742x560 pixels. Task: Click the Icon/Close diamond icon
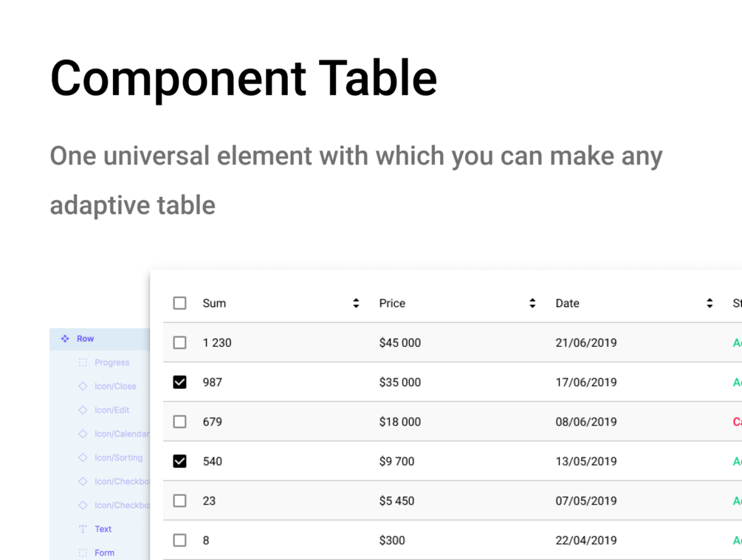(83, 387)
